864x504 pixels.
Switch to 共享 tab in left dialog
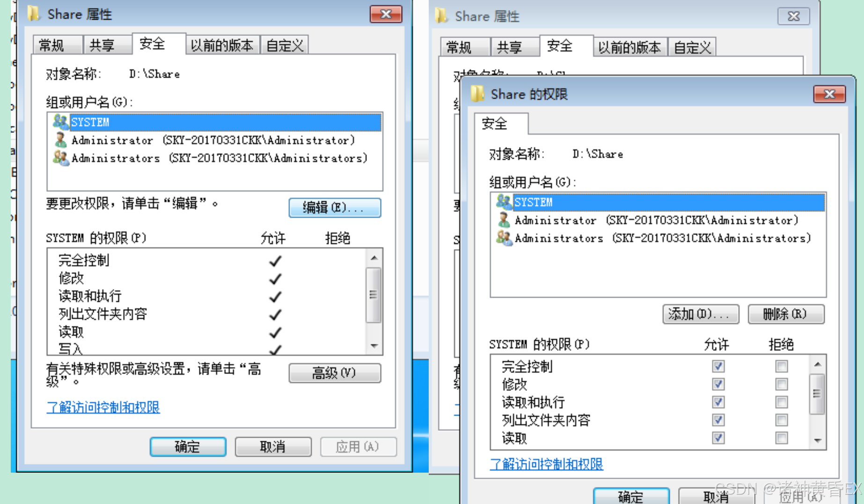click(x=102, y=45)
